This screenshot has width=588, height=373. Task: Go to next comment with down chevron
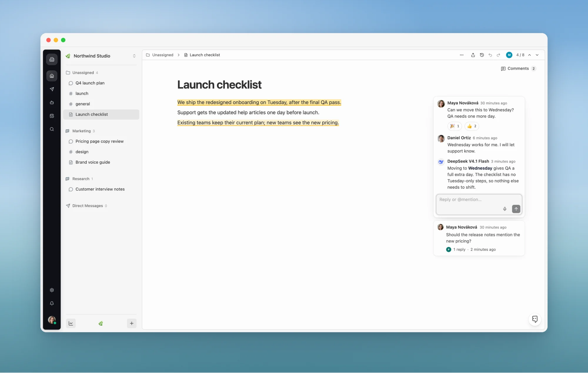[x=537, y=55]
